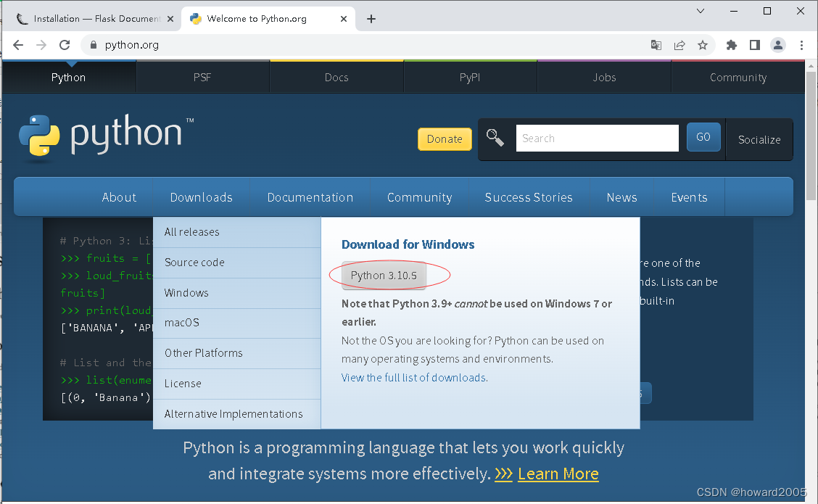Select Alternative Implementations in Downloads menu
818x504 pixels.
coord(237,414)
